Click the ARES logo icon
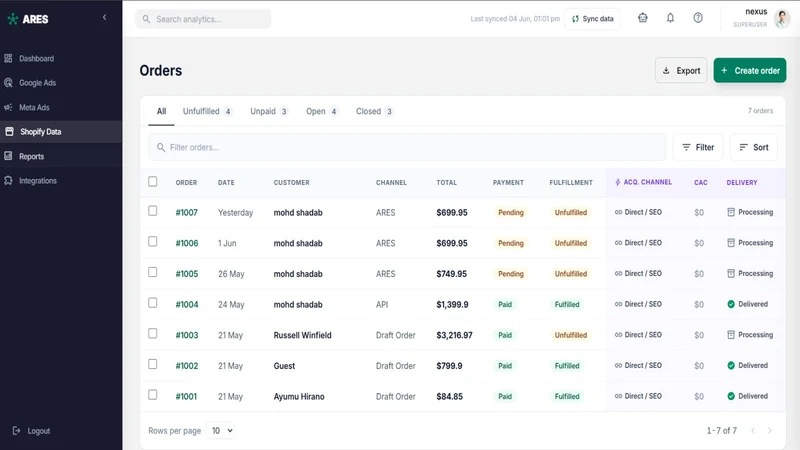Viewport: 800px width, 450px height. pyautogui.click(x=13, y=19)
